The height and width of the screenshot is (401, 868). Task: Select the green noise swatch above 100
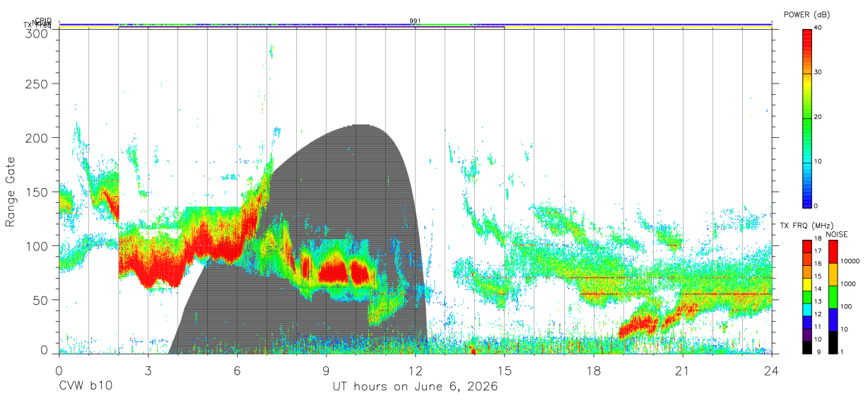834,297
